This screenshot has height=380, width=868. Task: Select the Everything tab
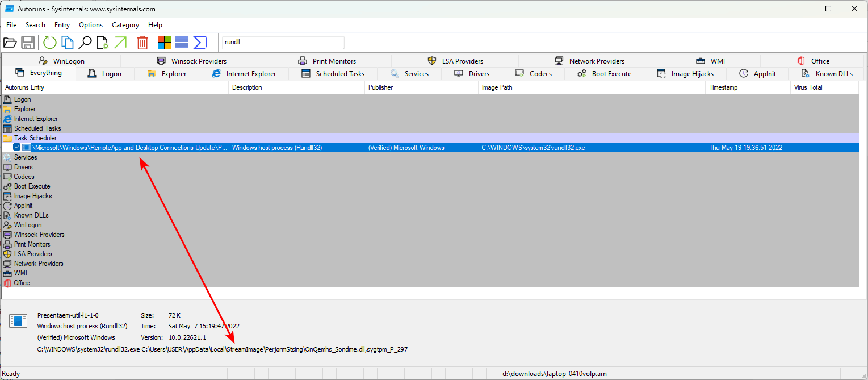click(39, 73)
